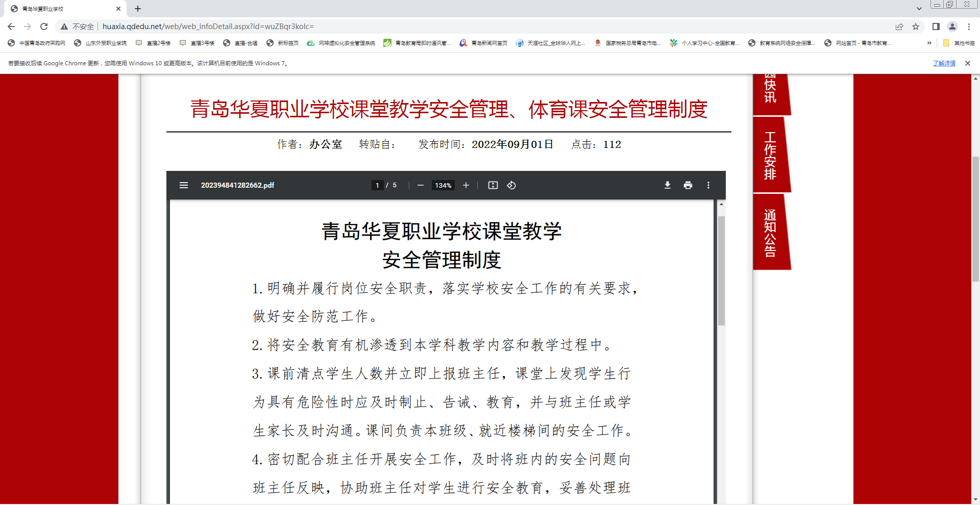This screenshot has width=980, height=505.
Task: Open PDF viewer more actions menu
Action: click(x=708, y=185)
